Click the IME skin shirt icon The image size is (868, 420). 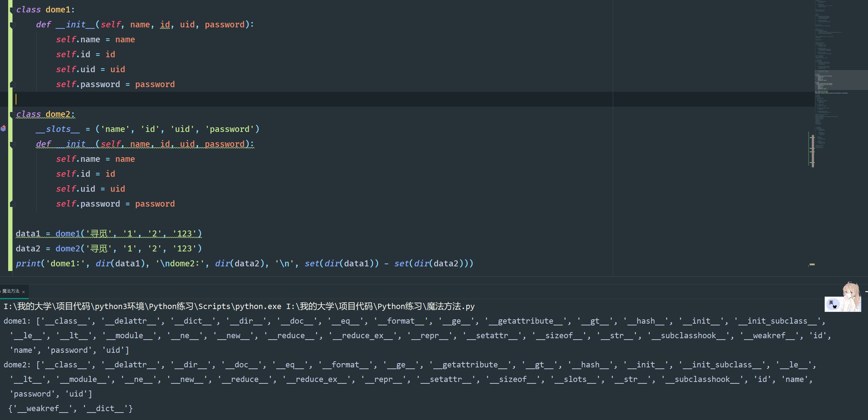pos(835,306)
